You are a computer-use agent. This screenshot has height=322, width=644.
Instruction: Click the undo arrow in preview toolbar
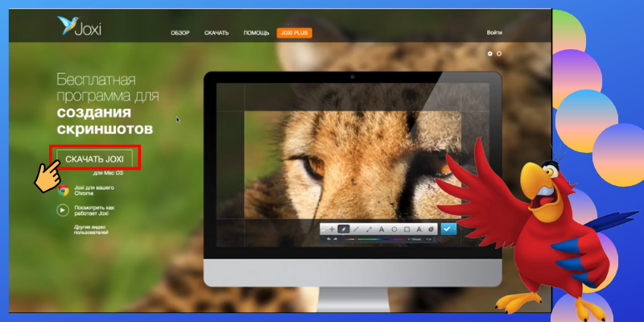[329, 239]
